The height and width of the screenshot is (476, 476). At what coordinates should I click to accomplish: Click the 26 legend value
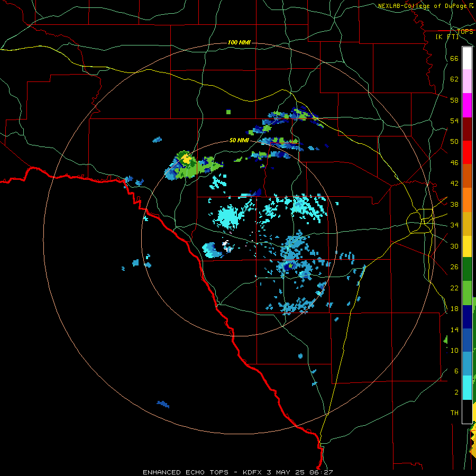pos(454,267)
